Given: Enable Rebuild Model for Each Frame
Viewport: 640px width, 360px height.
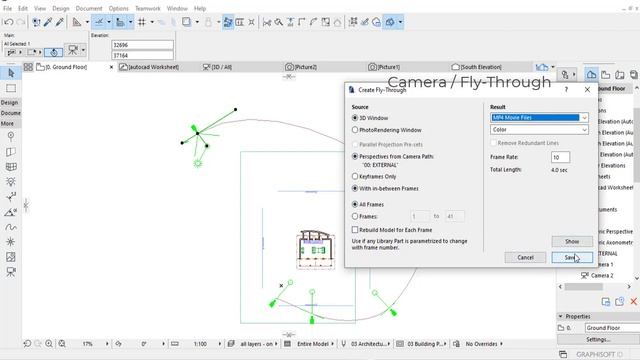Looking at the screenshot, I should click(x=392, y=230).
